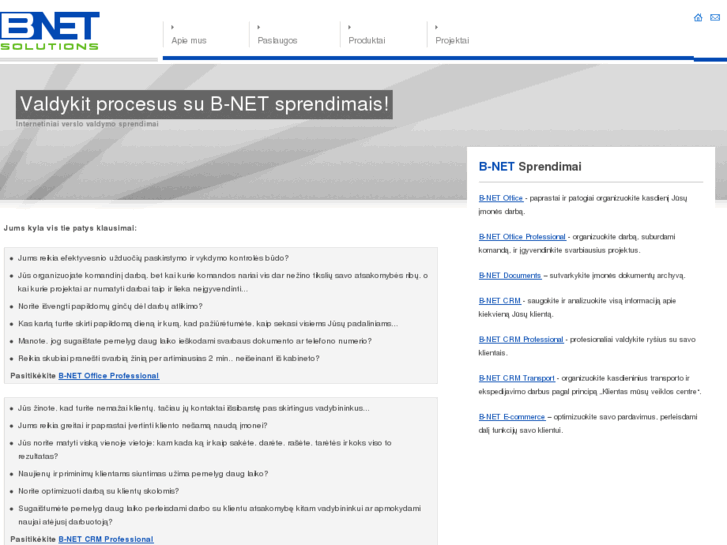Image resolution: width=727 pixels, height=545 pixels.
Task: Follow Pasitikėkite B-NET CRM Professional link
Action: (106, 539)
